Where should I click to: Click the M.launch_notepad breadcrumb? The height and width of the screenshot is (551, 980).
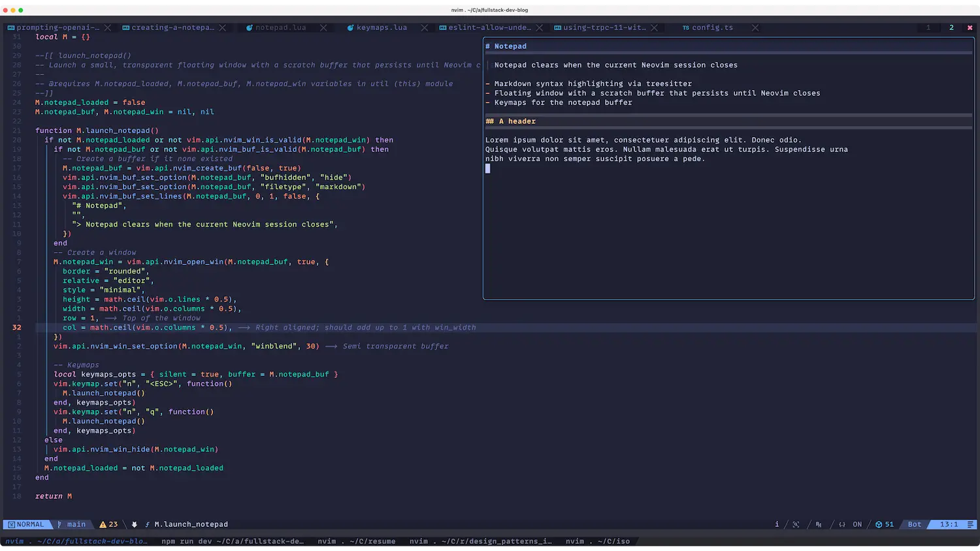click(x=191, y=524)
